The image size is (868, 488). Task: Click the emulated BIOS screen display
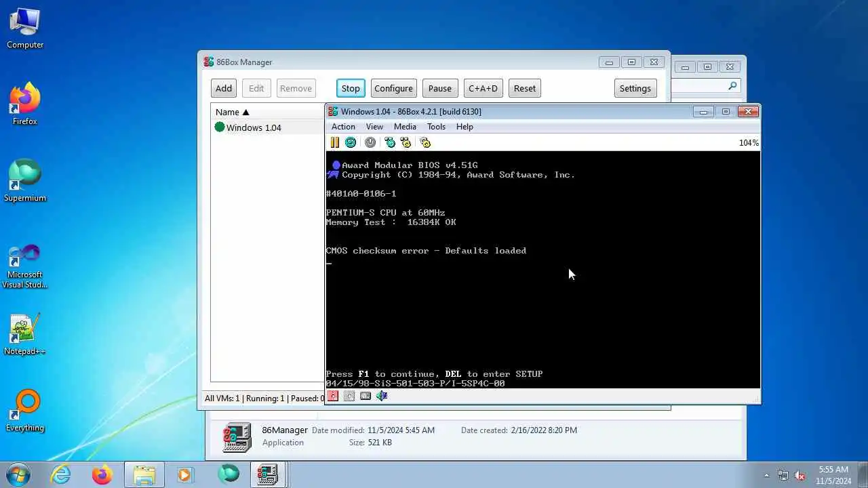542,270
